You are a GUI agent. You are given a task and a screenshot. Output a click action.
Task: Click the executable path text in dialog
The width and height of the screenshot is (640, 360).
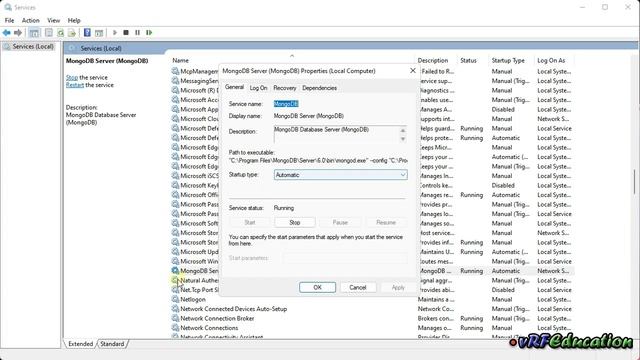[318, 160]
